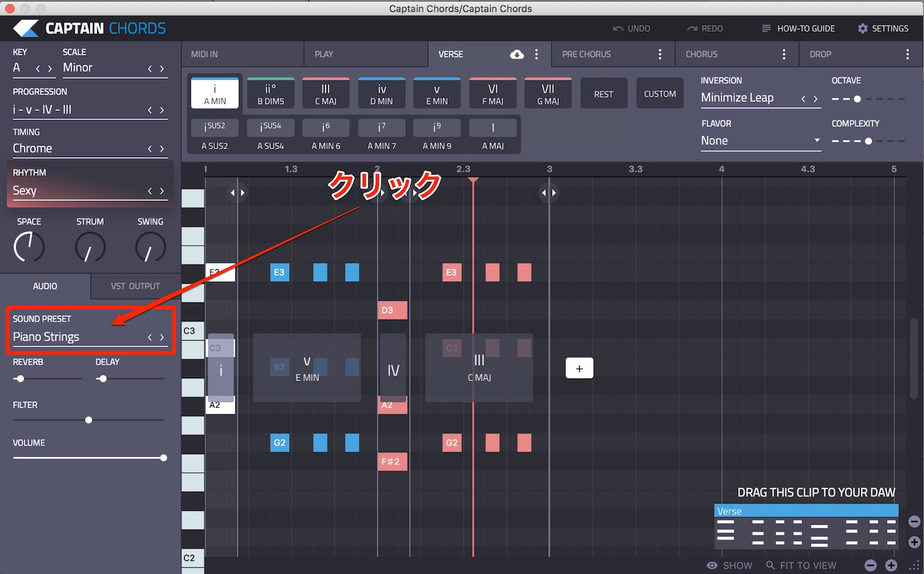924x574 pixels.
Task: Open the Flavor dropdown showing None
Action: coord(760,141)
